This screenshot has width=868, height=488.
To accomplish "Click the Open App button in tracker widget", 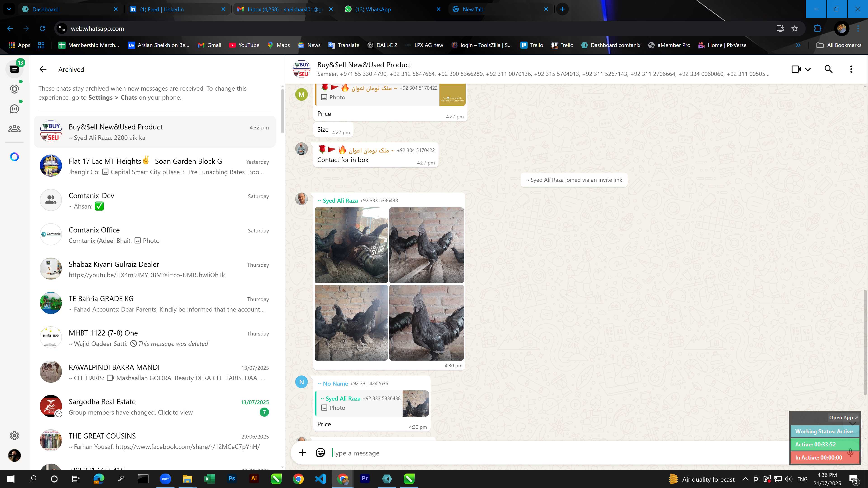I will (843, 417).
